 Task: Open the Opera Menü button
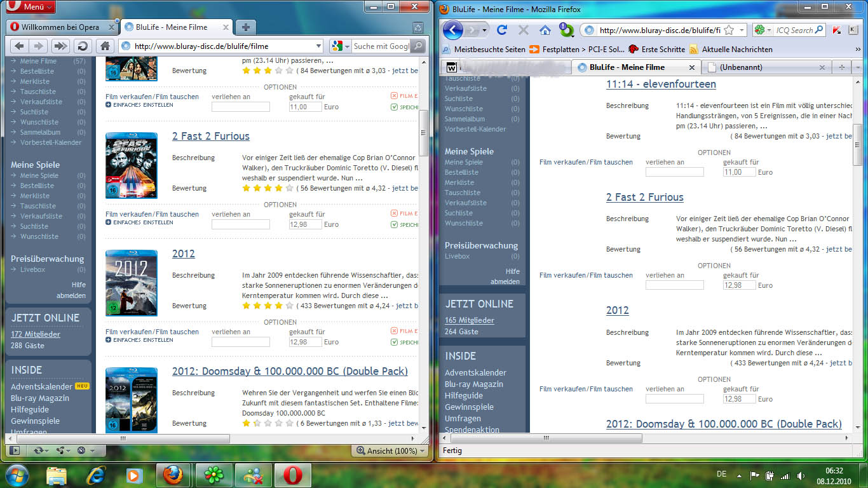pyautogui.click(x=29, y=7)
